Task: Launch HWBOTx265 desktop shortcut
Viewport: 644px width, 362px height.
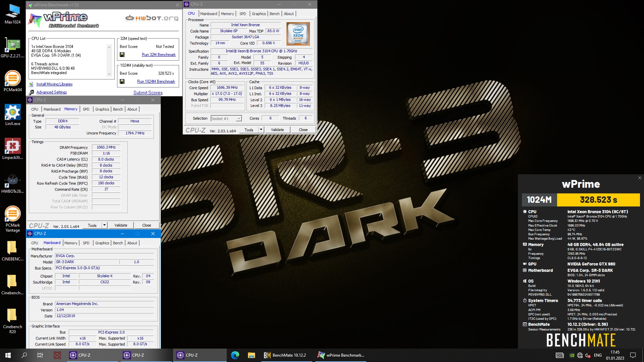Action: click(12, 183)
